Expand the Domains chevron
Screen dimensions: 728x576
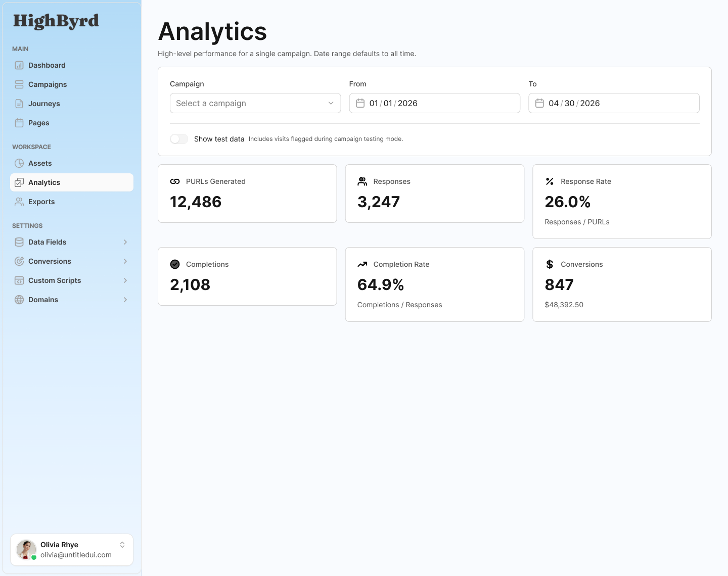125,300
